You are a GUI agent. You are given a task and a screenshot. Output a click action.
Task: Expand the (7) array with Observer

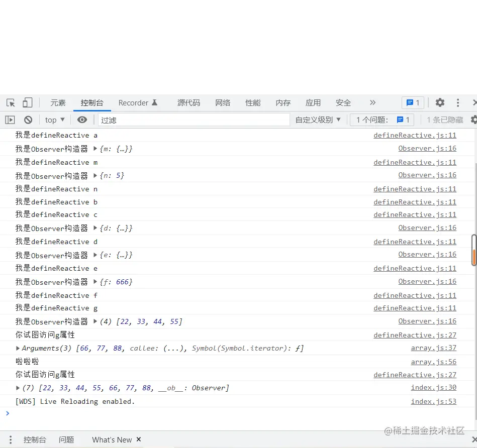(x=17, y=388)
